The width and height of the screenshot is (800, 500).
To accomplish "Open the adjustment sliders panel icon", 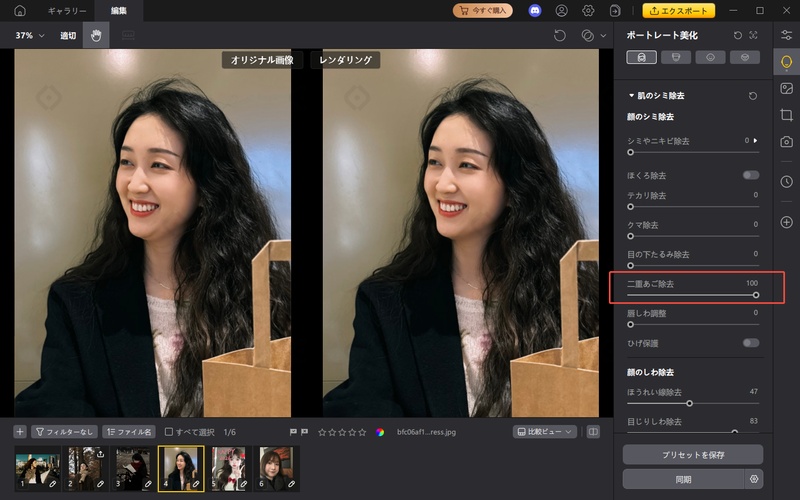I will coord(786,35).
